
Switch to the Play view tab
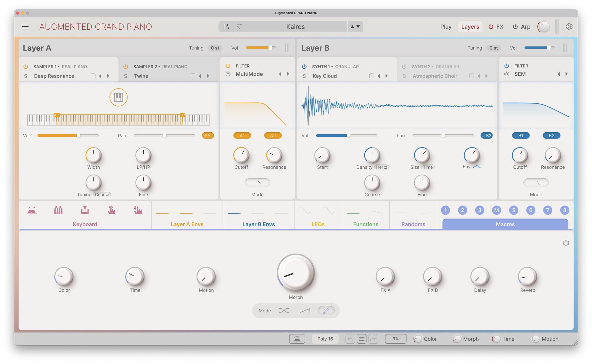tap(445, 27)
